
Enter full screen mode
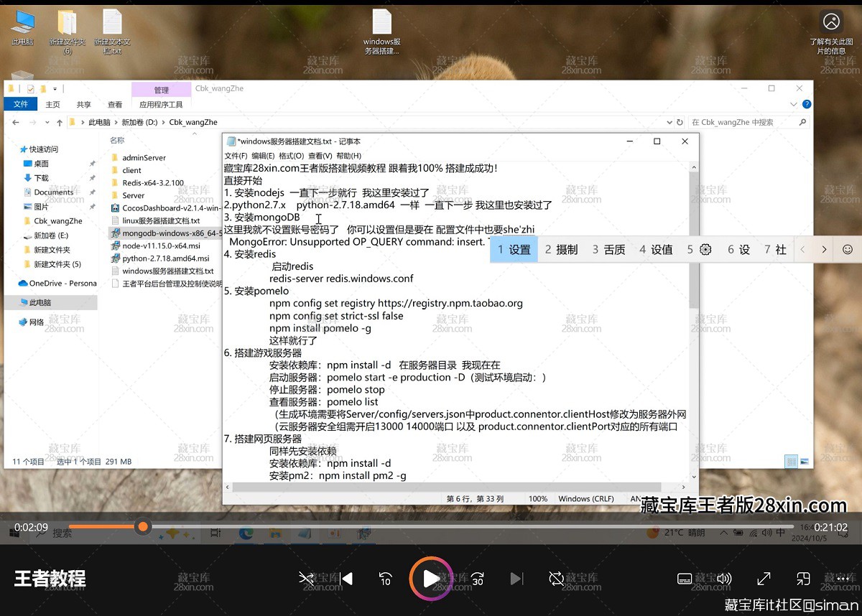pyautogui.click(x=764, y=579)
